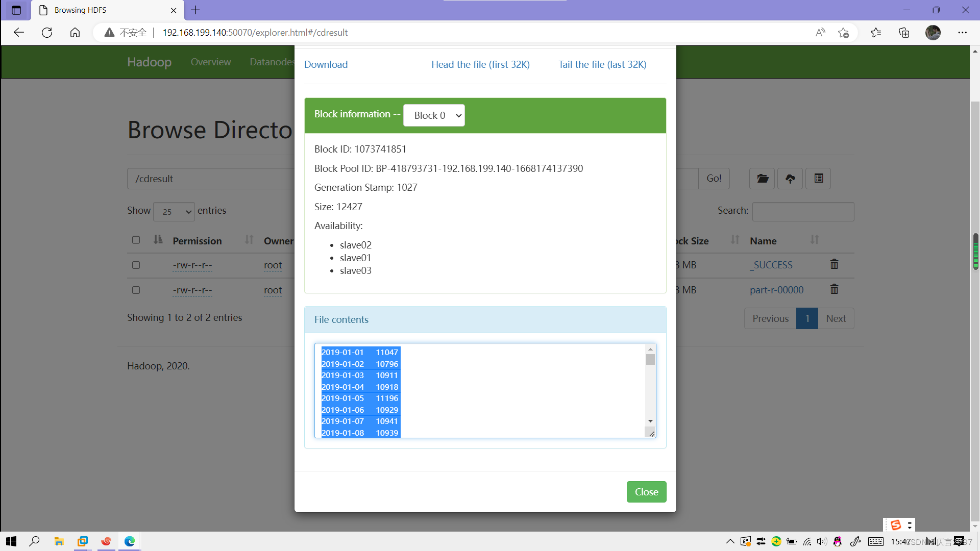Click the cut and paste list icon
This screenshot has width=980, height=551.
pyautogui.click(x=818, y=179)
